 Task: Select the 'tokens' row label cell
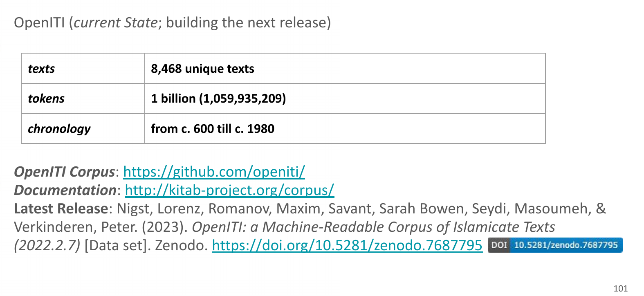click(83, 99)
